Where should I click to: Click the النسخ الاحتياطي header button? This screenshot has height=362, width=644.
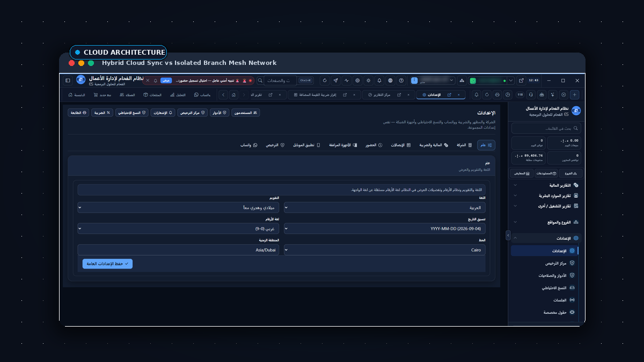click(x=132, y=113)
